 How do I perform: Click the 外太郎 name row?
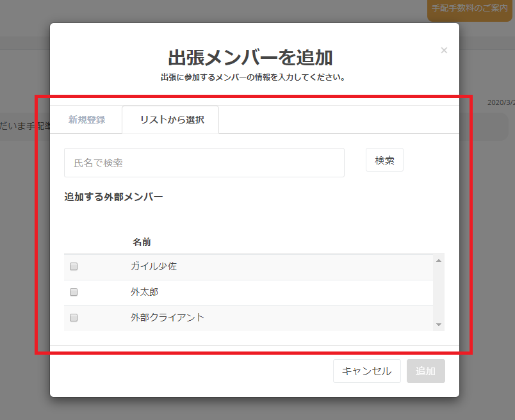[x=145, y=292]
